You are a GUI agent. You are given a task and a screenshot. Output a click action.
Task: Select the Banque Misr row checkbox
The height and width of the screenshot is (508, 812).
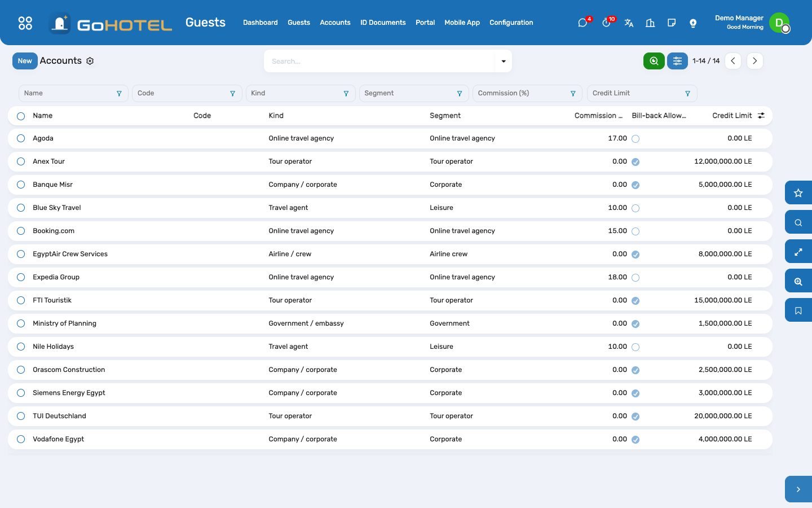coord(21,185)
